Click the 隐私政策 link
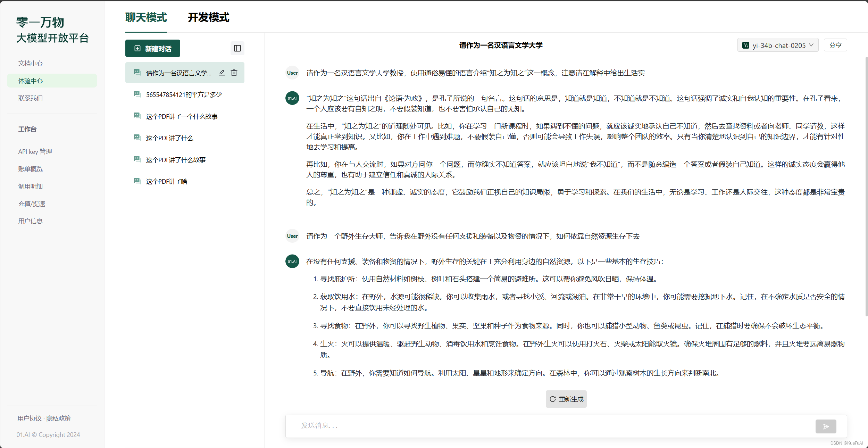The image size is (868, 448). tap(58, 418)
